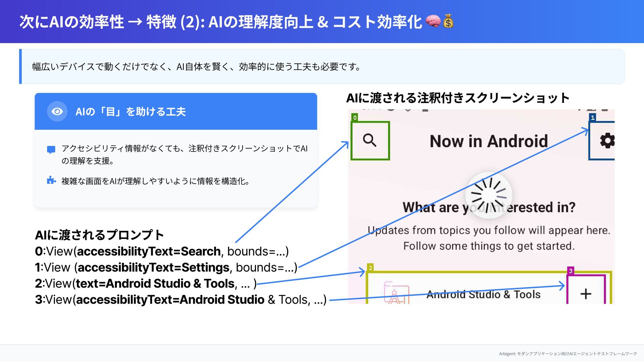This screenshot has height=362, width=644.
Task: Click the search magnifier icon in screenshot
Action: coord(370,140)
